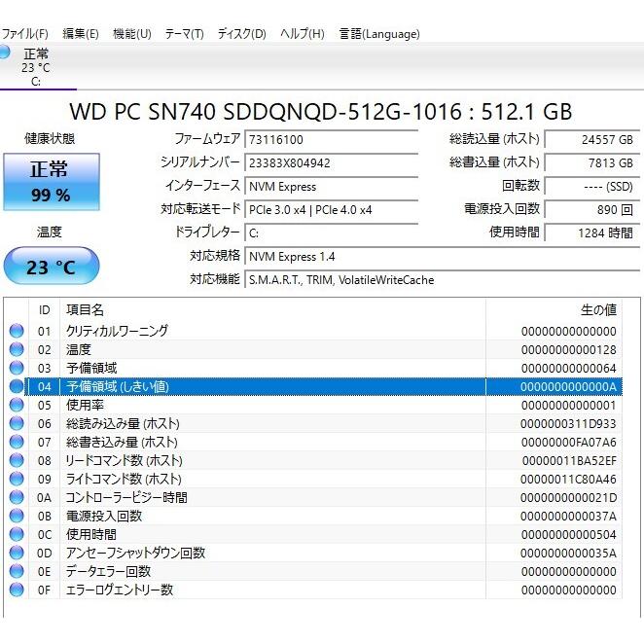
Task: Click the status icon for リードコマンド数 row
Action: (x=17, y=460)
